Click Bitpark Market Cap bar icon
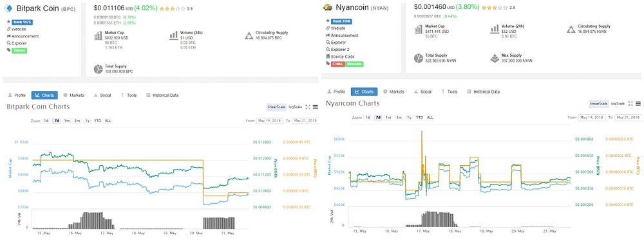 tap(98, 36)
